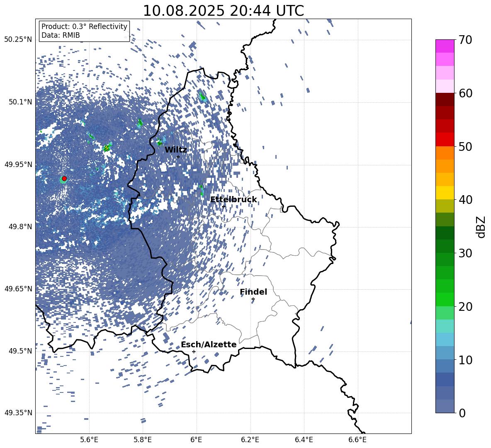Click the Wiltz location cross marker

tap(178, 157)
